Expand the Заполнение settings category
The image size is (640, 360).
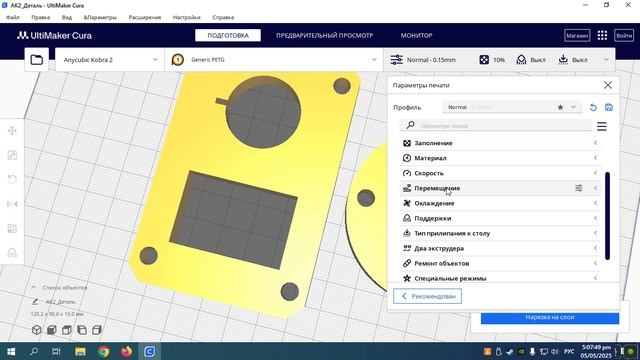(x=500, y=143)
